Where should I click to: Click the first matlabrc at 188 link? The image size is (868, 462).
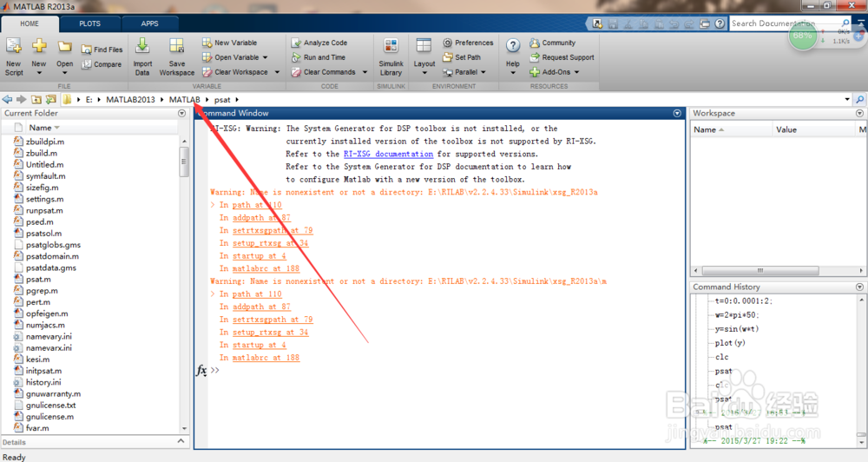[x=266, y=268]
